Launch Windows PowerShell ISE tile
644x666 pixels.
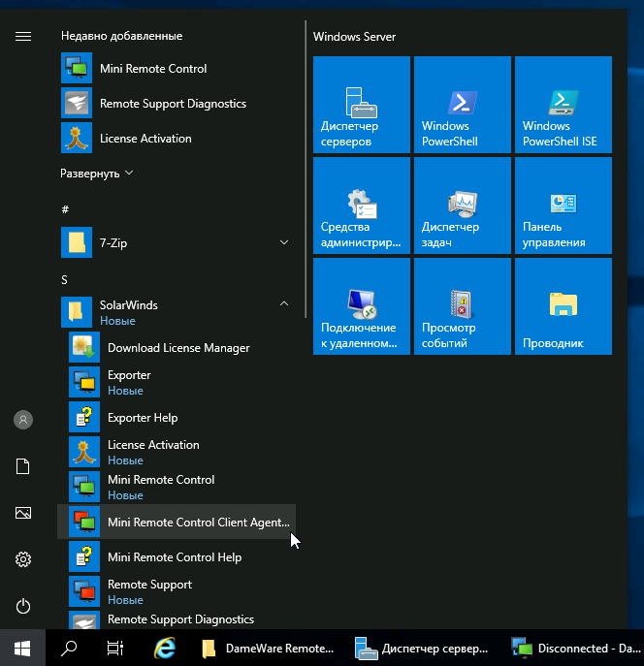tap(563, 105)
